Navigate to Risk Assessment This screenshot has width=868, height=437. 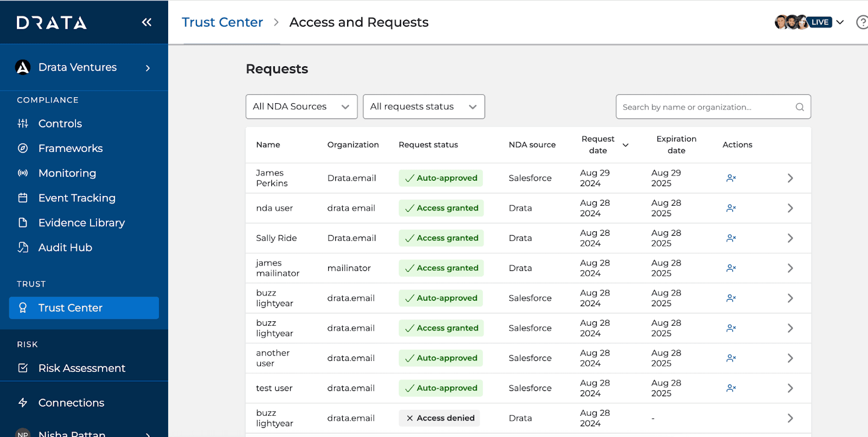point(81,368)
